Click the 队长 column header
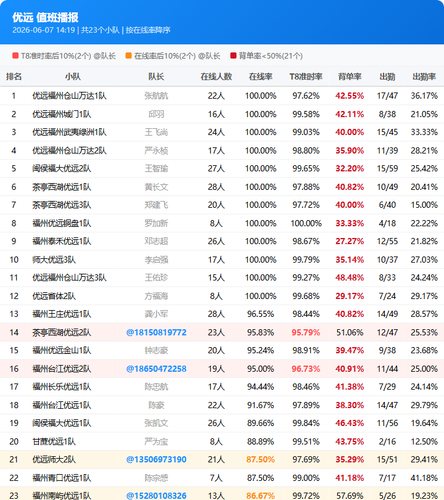 tap(156, 77)
